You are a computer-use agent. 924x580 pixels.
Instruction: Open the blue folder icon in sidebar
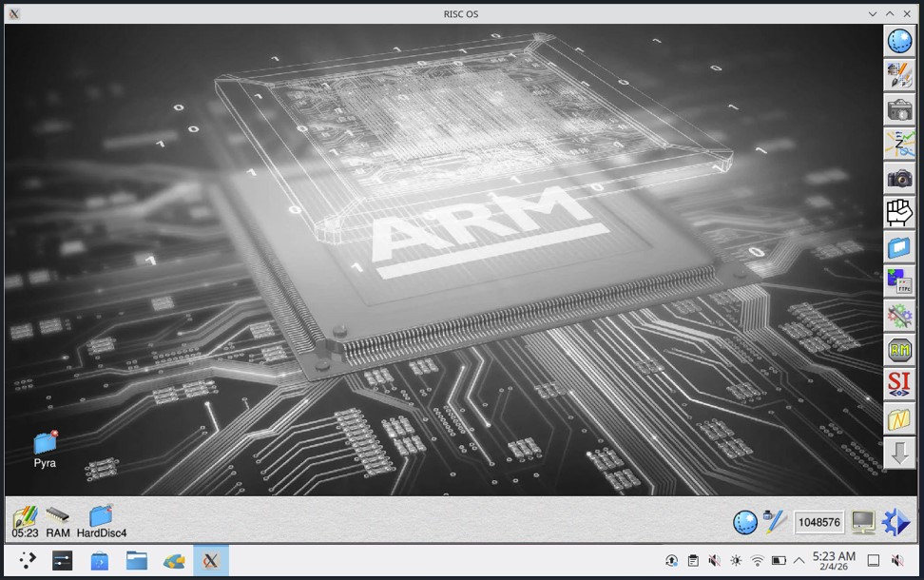(x=899, y=246)
